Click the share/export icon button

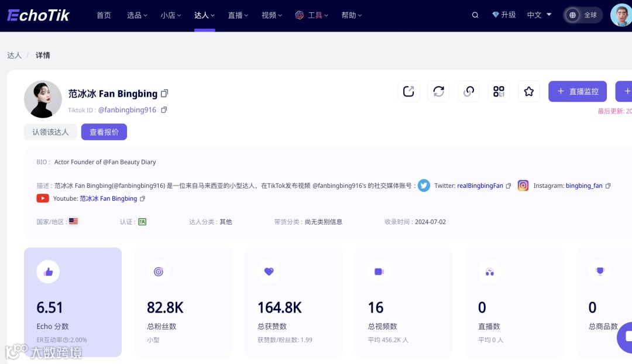[x=408, y=91]
